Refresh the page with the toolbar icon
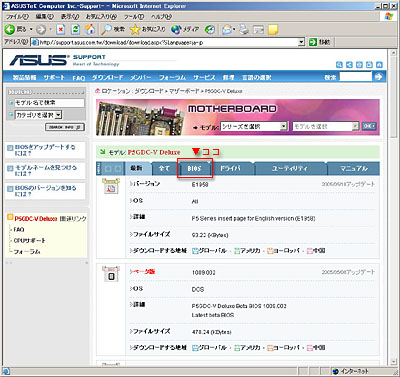The width and height of the screenshot is (400, 377). [75, 30]
